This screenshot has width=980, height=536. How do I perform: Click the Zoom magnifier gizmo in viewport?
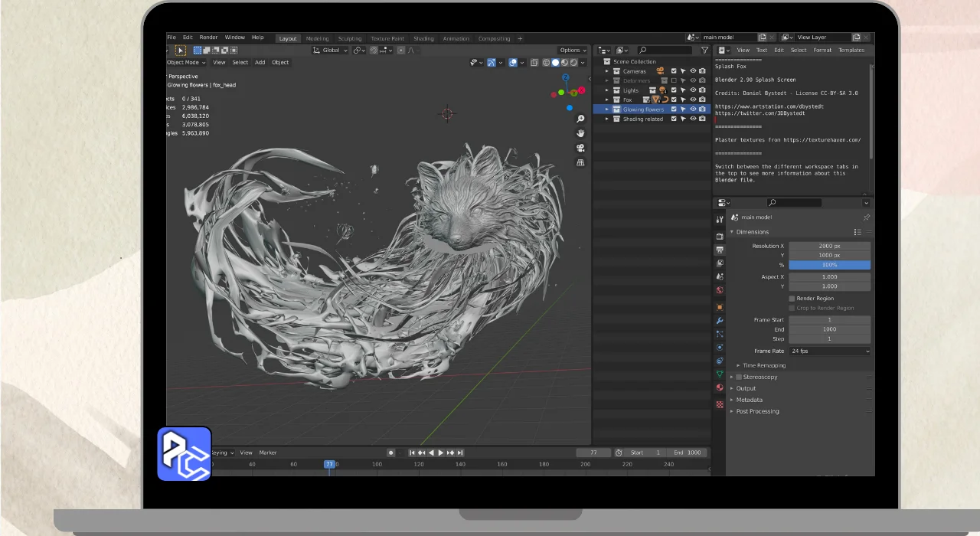[581, 119]
